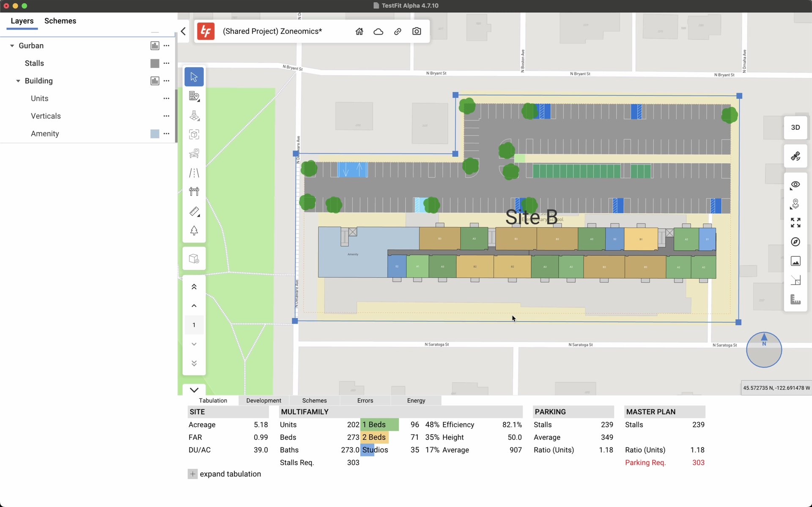Collapse the Building layer tree

point(18,81)
